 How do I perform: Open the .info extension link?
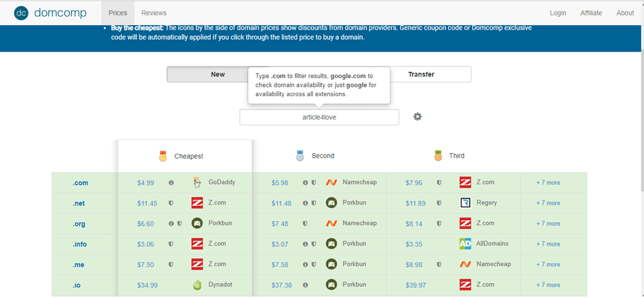pos(80,244)
